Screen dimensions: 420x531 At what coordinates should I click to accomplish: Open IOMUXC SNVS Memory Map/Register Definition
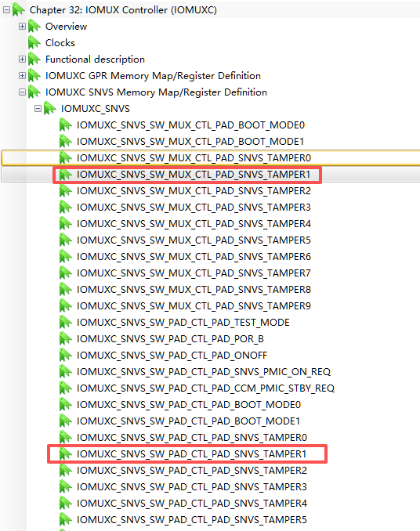156,92
